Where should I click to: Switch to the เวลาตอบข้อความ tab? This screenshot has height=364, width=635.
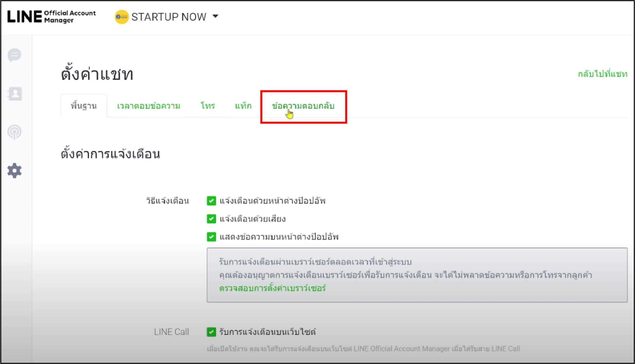pyautogui.click(x=149, y=106)
